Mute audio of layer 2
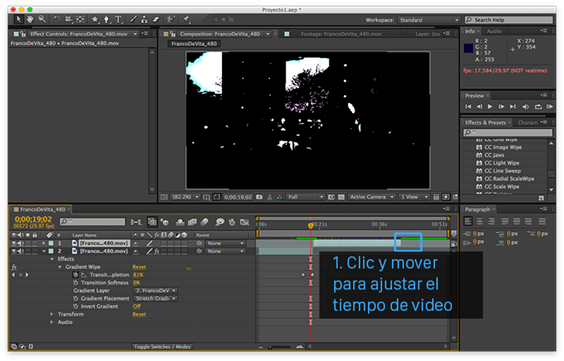 click(x=21, y=251)
